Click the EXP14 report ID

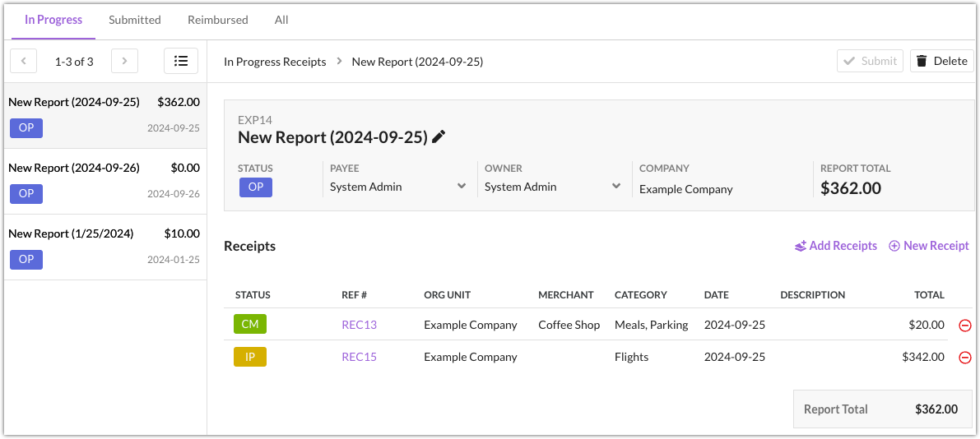pos(255,120)
